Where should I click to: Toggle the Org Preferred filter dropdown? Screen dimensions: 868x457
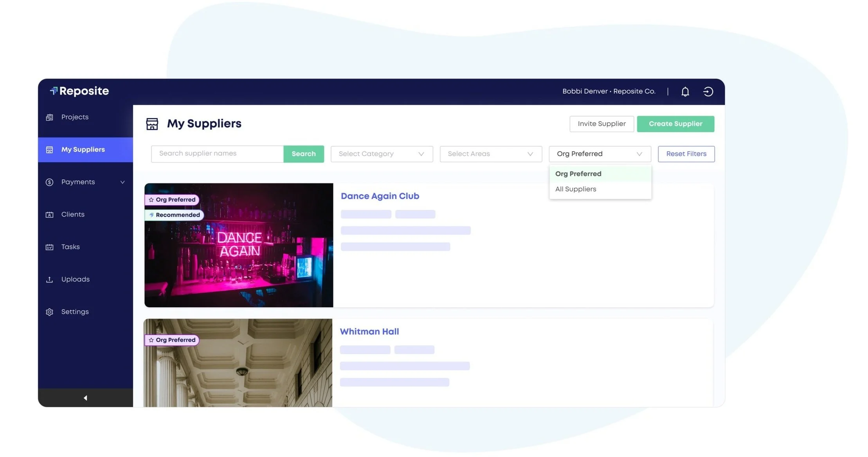[x=600, y=154]
